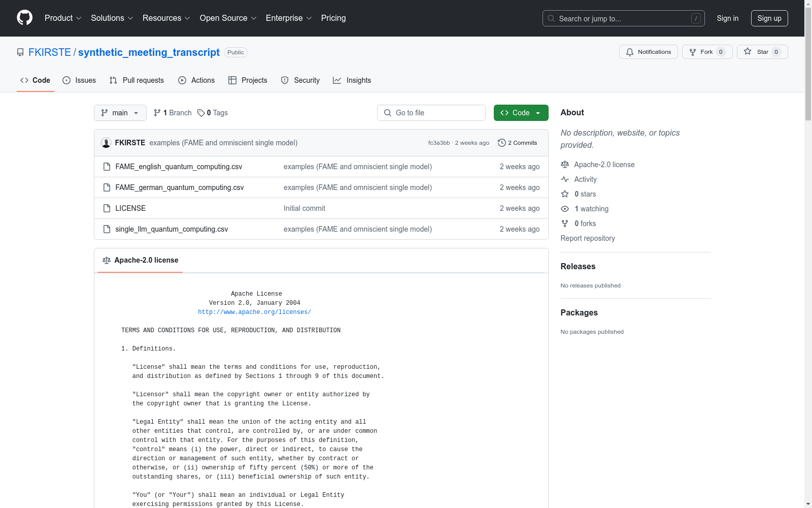
Task: Click the FKIRSTE avatar in the commit row
Action: (106, 143)
